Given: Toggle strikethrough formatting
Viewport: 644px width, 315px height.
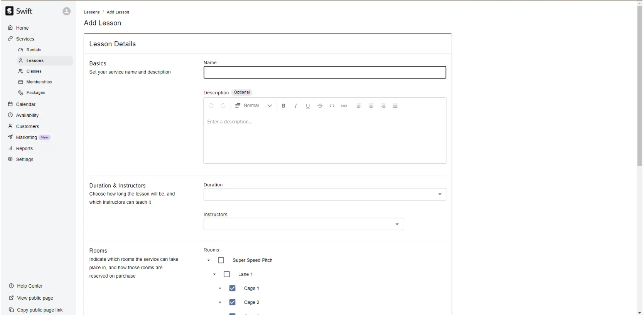Looking at the screenshot, I should [320, 106].
